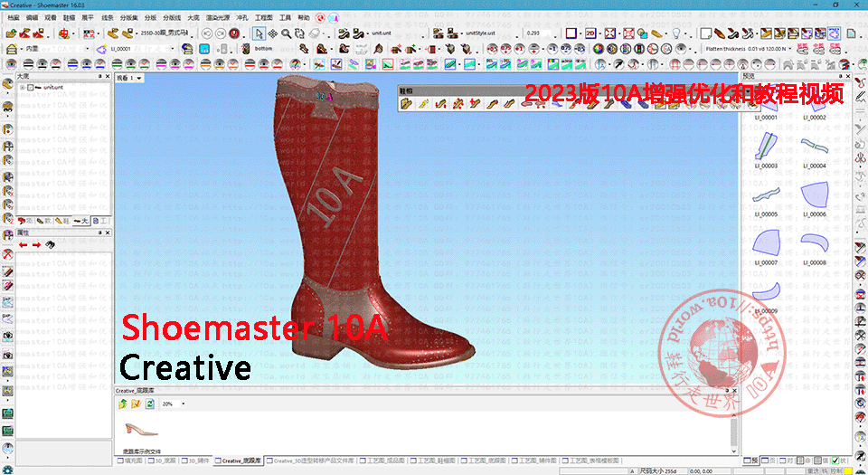Click the yellow status indicator square

(847, 471)
